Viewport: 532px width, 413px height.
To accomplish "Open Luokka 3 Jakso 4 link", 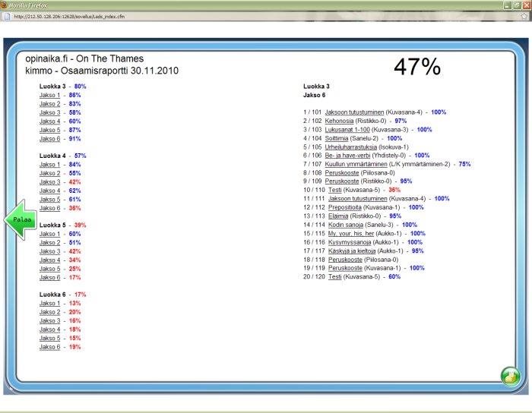I will point(49,121).
